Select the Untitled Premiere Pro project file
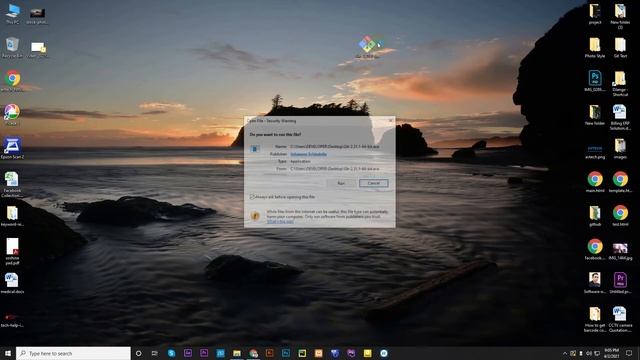 click(620, 283)
